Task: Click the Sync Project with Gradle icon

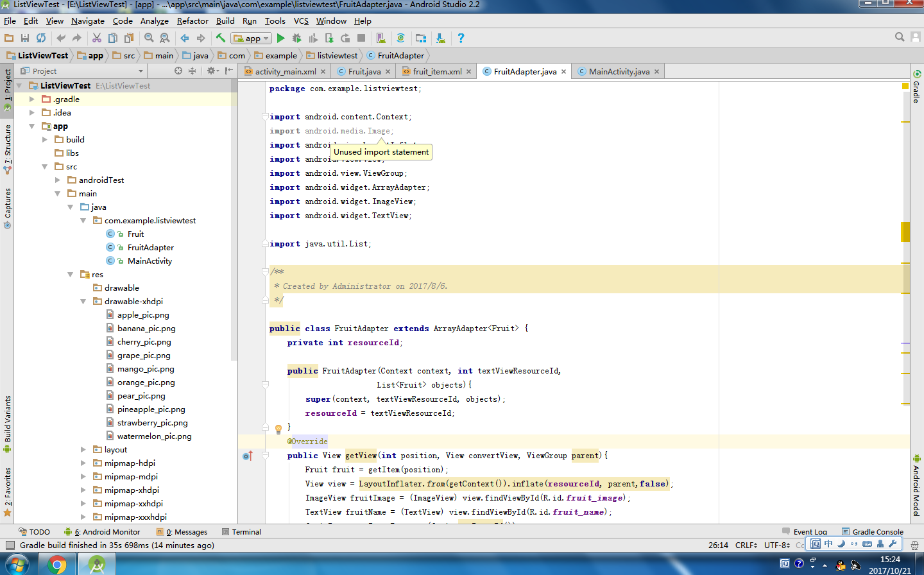Action: pyautogui.click(x=401, y=38)
